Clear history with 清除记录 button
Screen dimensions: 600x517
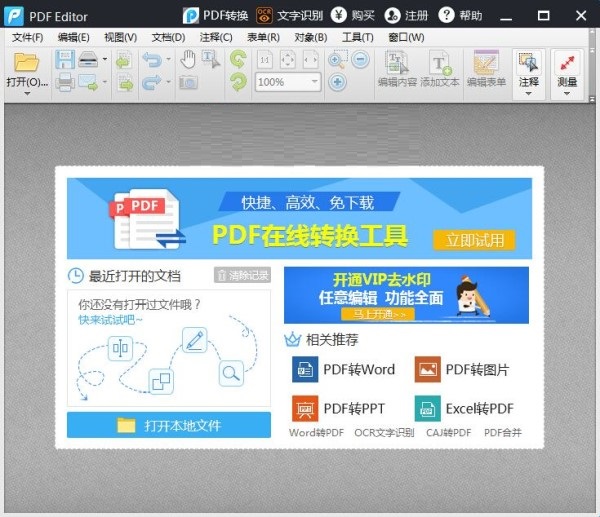point(242,275)
